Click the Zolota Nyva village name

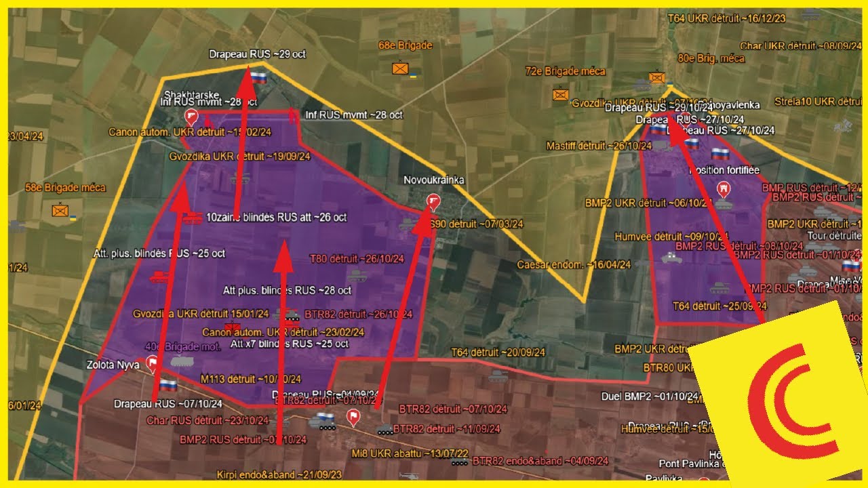[113, 365]
